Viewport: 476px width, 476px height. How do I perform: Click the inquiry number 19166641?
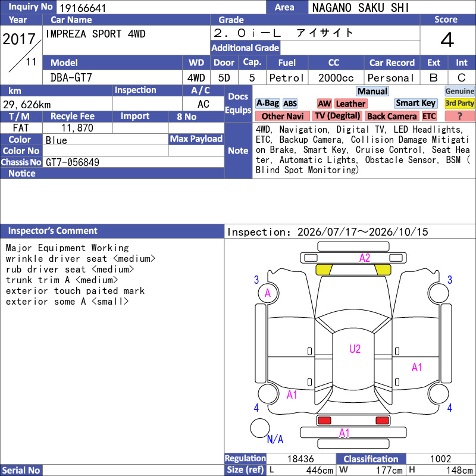pyautogui.click(x=83, y=8)
